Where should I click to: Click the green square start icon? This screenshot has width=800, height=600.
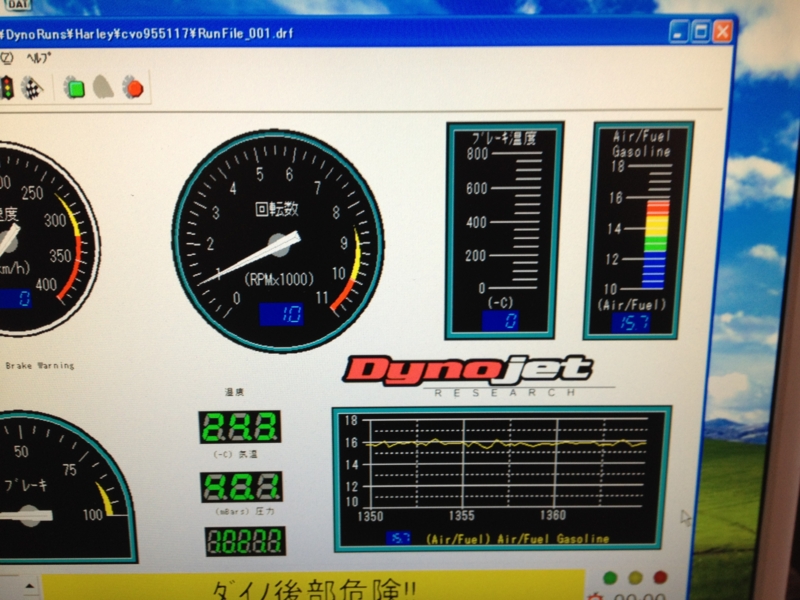coord(76,89)
